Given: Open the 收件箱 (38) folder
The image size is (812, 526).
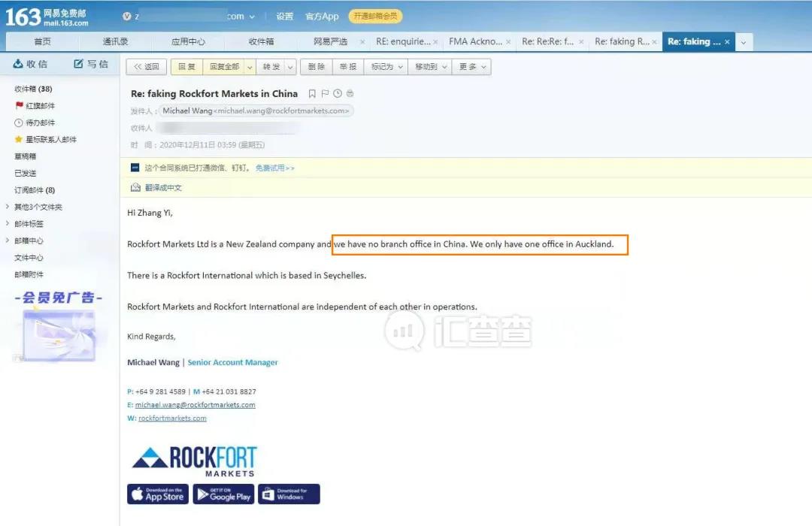Looking at the screenshot, I should [x=33, y=89].
